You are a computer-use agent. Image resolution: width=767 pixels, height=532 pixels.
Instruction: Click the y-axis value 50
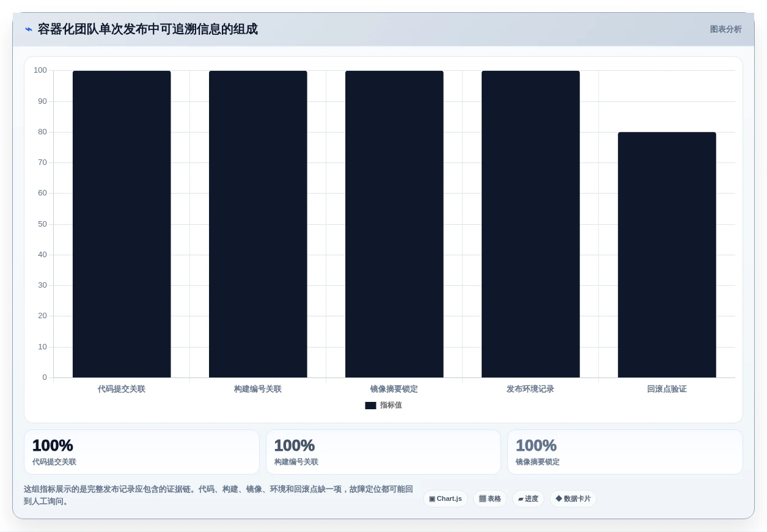(42, 224)
